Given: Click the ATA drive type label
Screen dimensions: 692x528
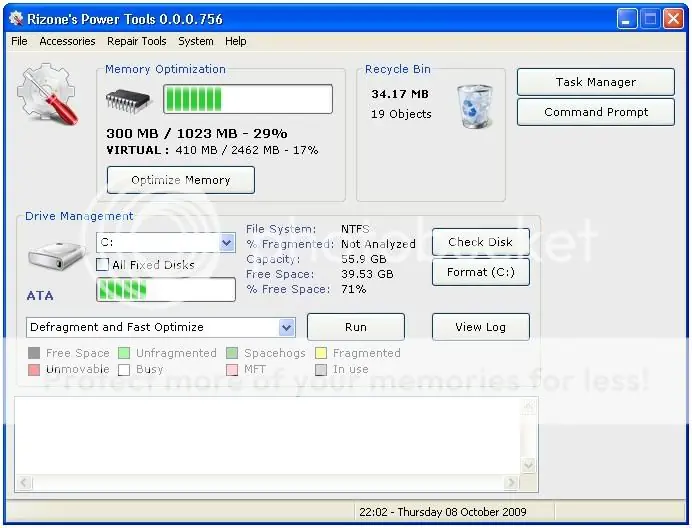Looking at the screenshot, I should tap(40, 295).
